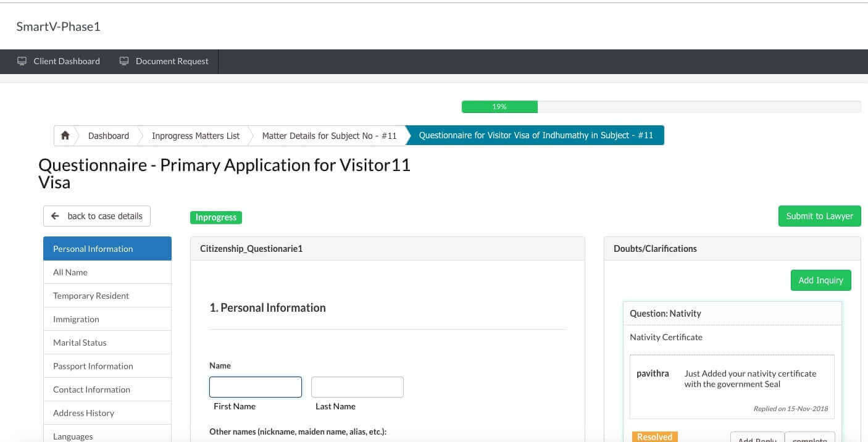The height and width of the screenshot is (442, 868).
Task: Click the home icon in breadcrumb
Action: click(65, 136)
